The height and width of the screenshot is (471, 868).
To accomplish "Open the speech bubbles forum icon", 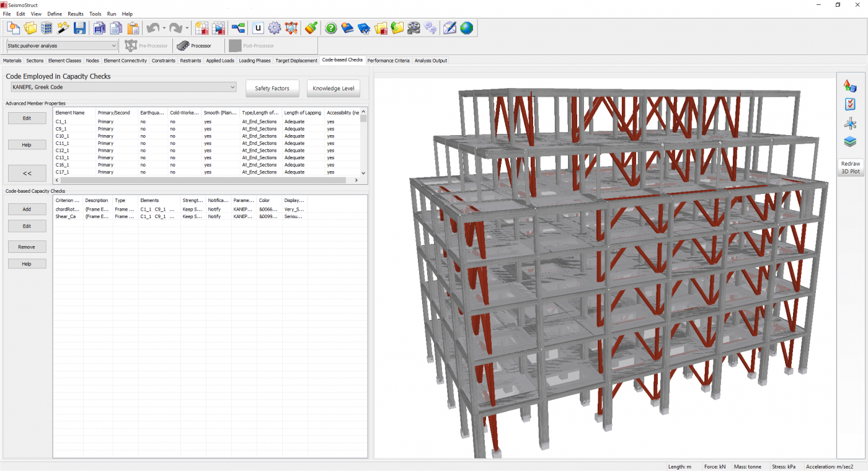I will click(x=430, y=28).
